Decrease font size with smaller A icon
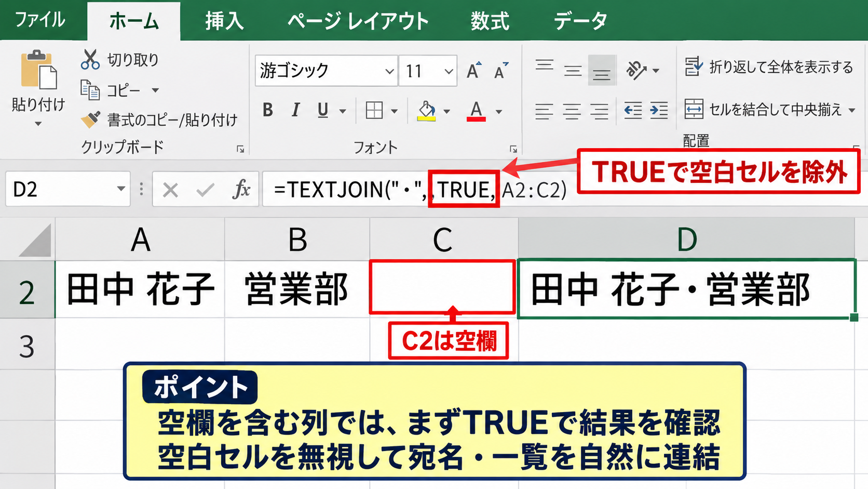The image size is (868, 489). (x=501, y=70)
